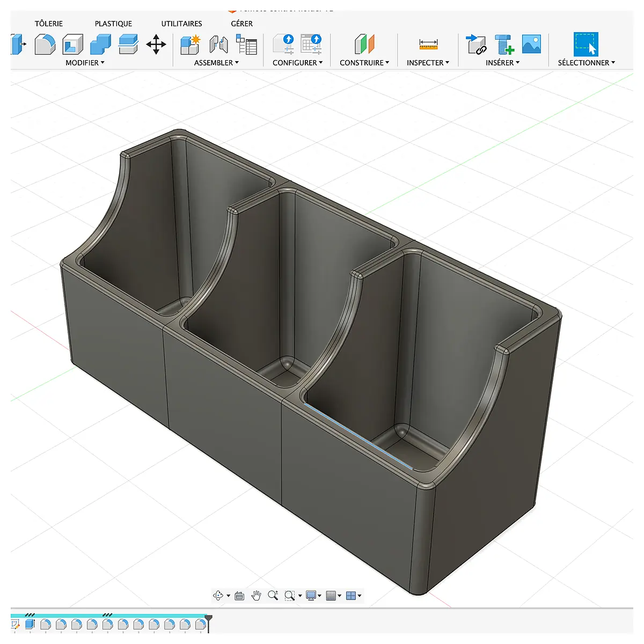This screenshot has height=644, width=644.
Task: Activate the Select tool icon
Action: pos(586,44)
